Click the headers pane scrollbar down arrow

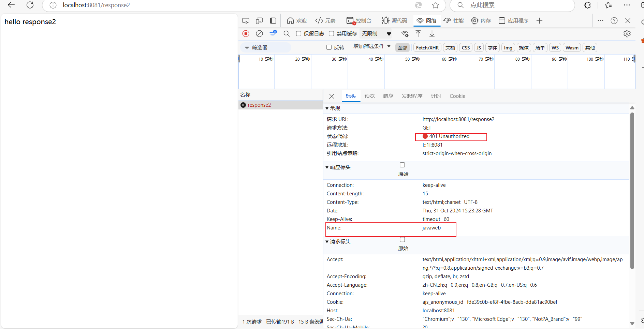[x=632, y=323]
